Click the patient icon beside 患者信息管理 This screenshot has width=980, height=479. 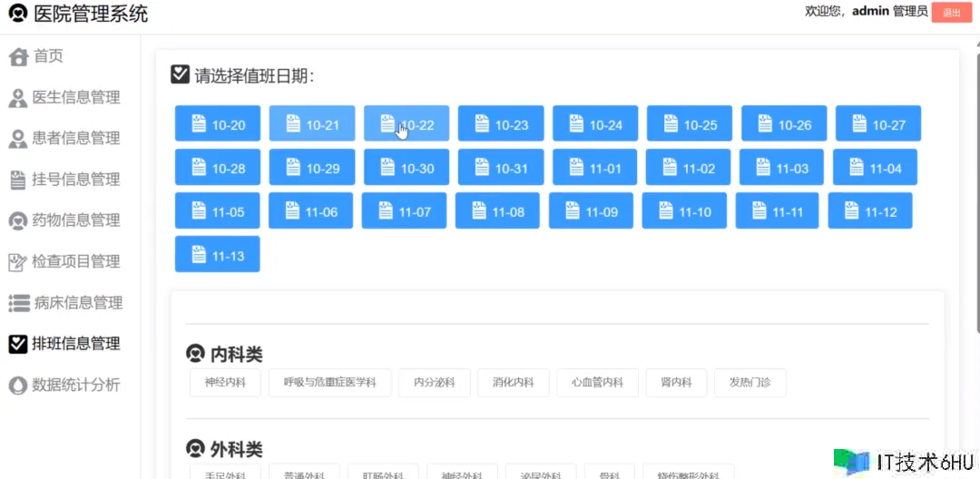pyautogui.click(x=18, y=139)
